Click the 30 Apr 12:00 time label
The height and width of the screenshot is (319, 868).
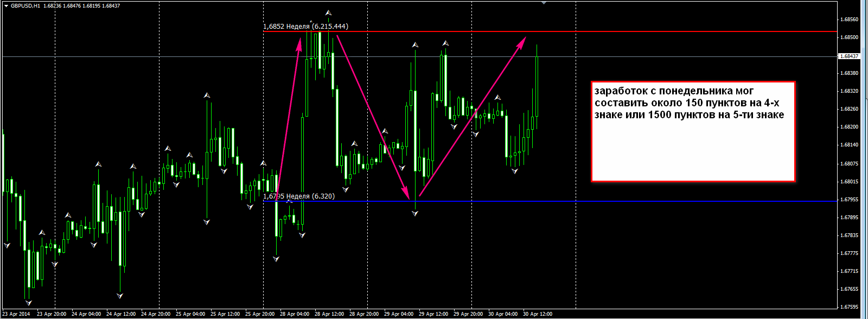(x=538, y=314)
